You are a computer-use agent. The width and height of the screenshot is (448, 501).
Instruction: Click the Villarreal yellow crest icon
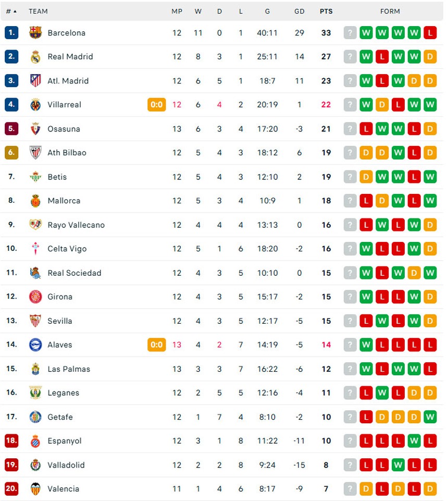click(35, 105)
